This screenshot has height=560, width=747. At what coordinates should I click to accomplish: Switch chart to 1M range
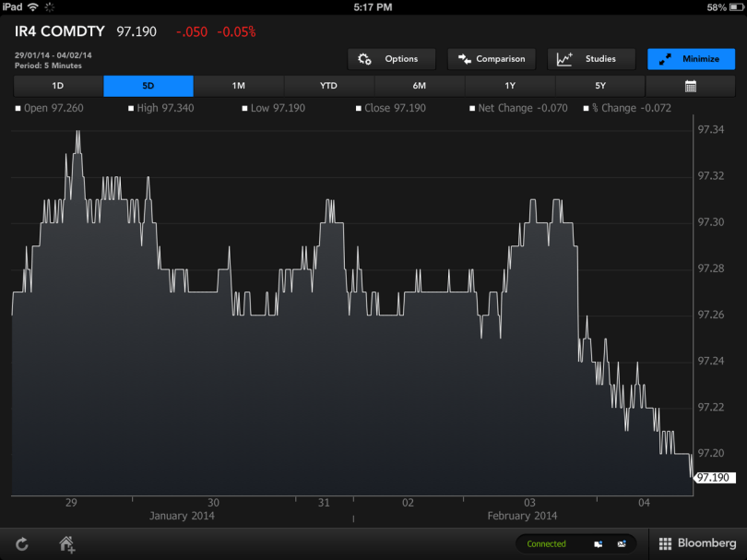pos(239,86)
